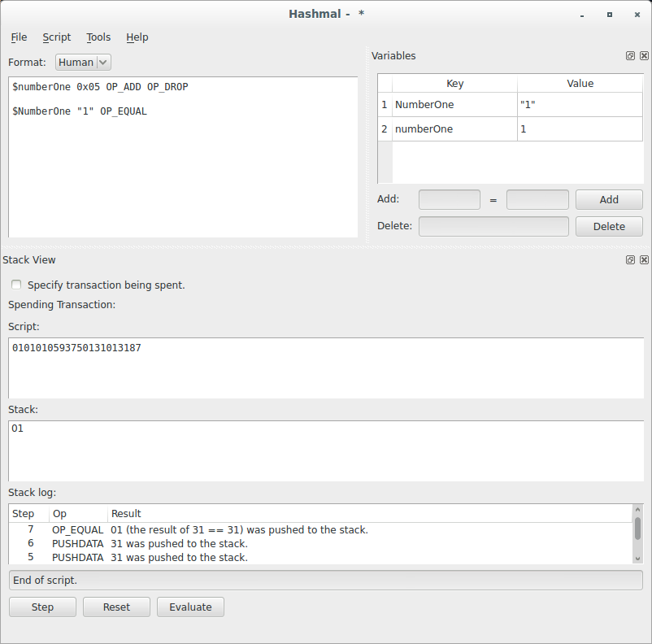Delete a variable with Delete button
Image resolution: width=652 pixels, height=644 pixels.
point(608,226)
